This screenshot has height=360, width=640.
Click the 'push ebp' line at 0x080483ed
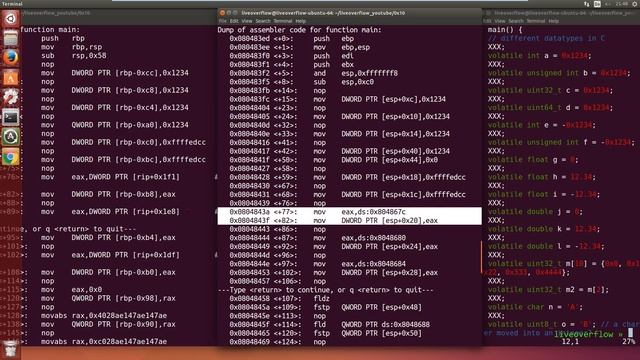click(291, 39)
